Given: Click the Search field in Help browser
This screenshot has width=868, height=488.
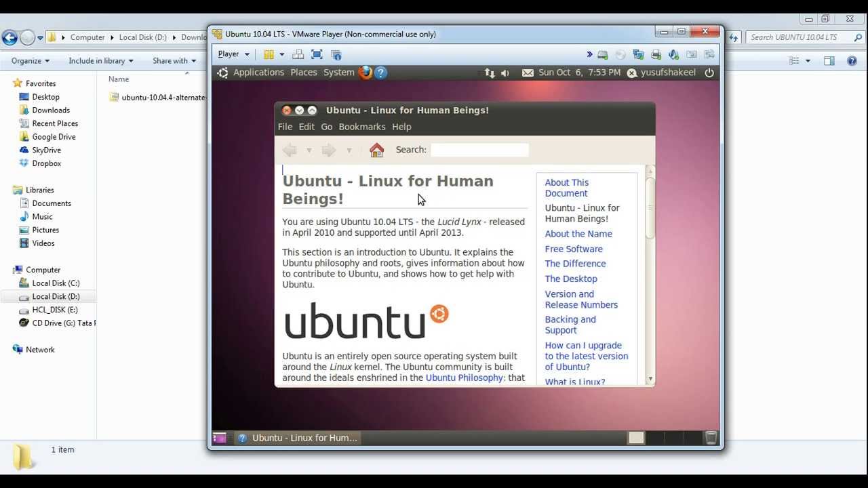Looking at the screenshot, I should (x=479, y=150).
